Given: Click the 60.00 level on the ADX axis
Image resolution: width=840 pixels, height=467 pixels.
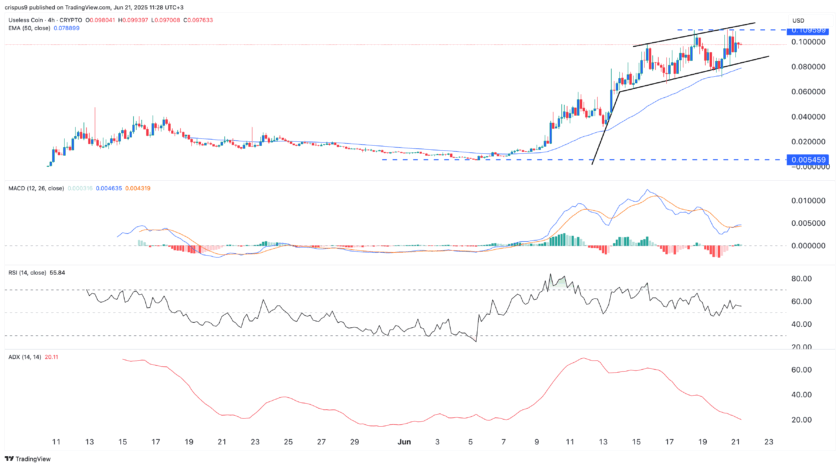Looking at the screenshot, I should (x=799, y=370).
